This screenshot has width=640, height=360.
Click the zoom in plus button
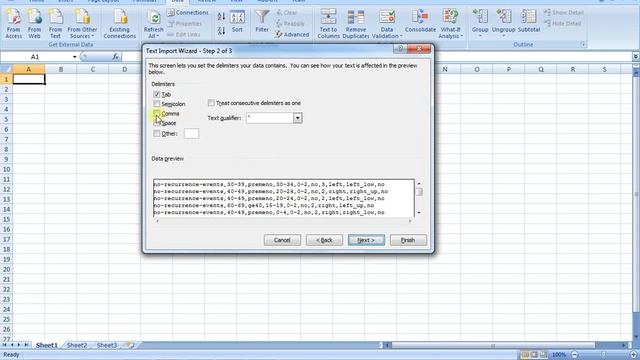[633, 355]
